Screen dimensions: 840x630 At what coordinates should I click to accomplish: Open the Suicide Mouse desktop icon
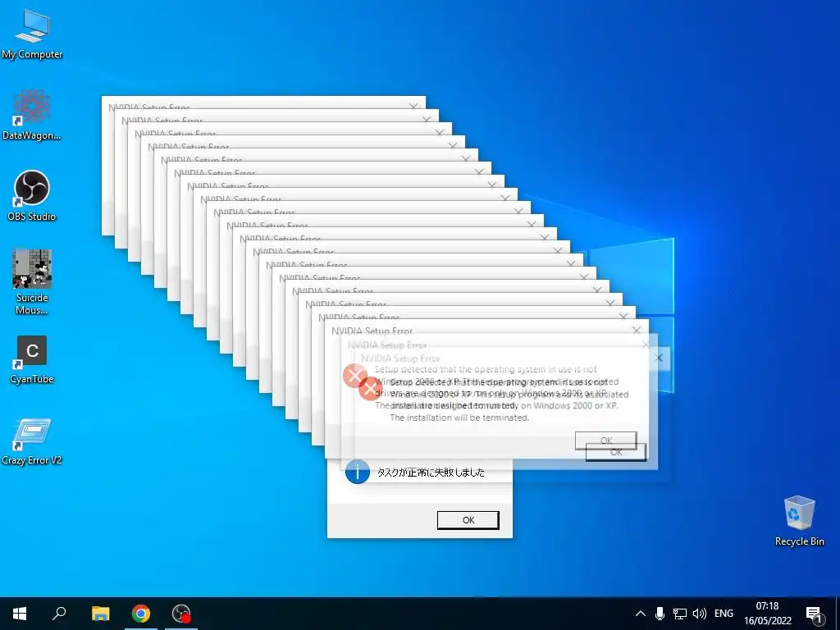[32, 282]
